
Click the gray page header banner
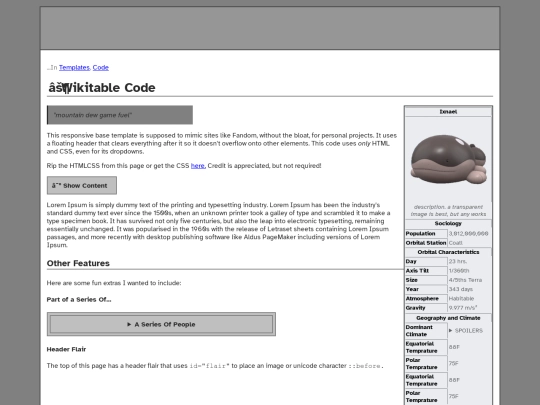click(270, 28)
